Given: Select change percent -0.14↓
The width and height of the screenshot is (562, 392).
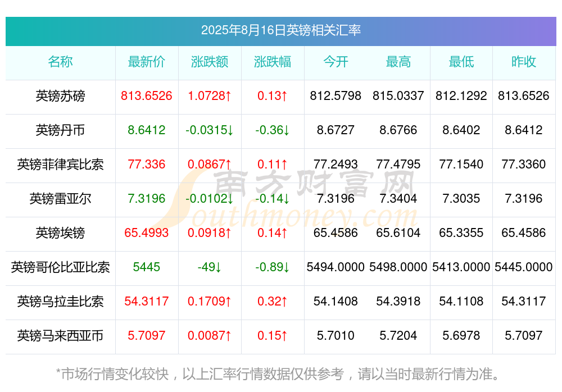Looking at the screenshot, I should point(273,198).
